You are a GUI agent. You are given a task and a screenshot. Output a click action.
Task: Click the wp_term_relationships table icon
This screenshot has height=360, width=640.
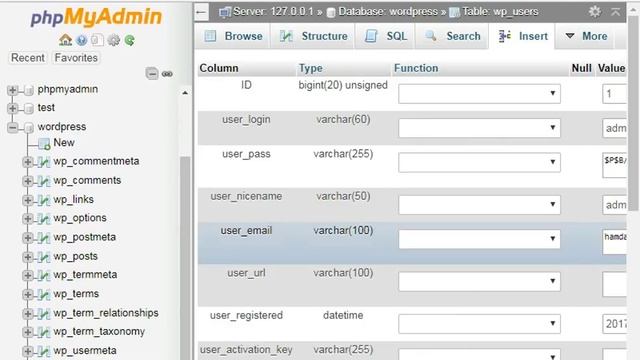[44, 313]
